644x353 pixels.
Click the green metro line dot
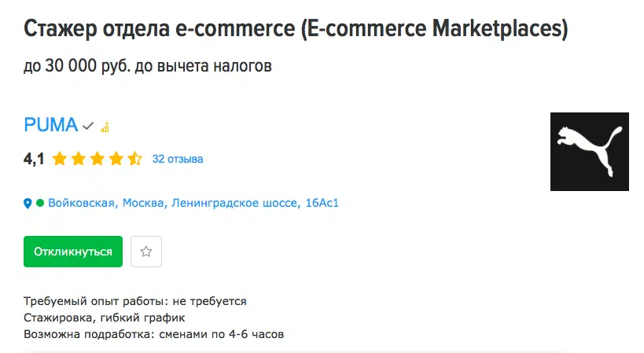[x=40, y=203]
